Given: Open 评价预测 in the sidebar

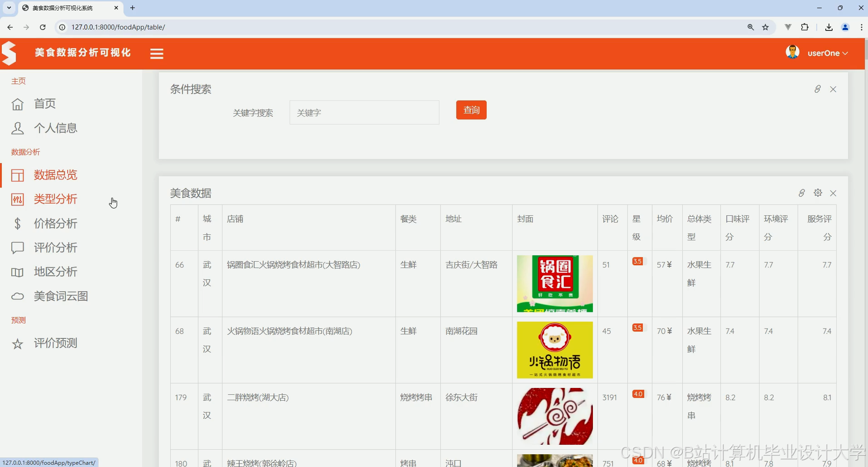Looking at the screenshot, I should 56,343.
